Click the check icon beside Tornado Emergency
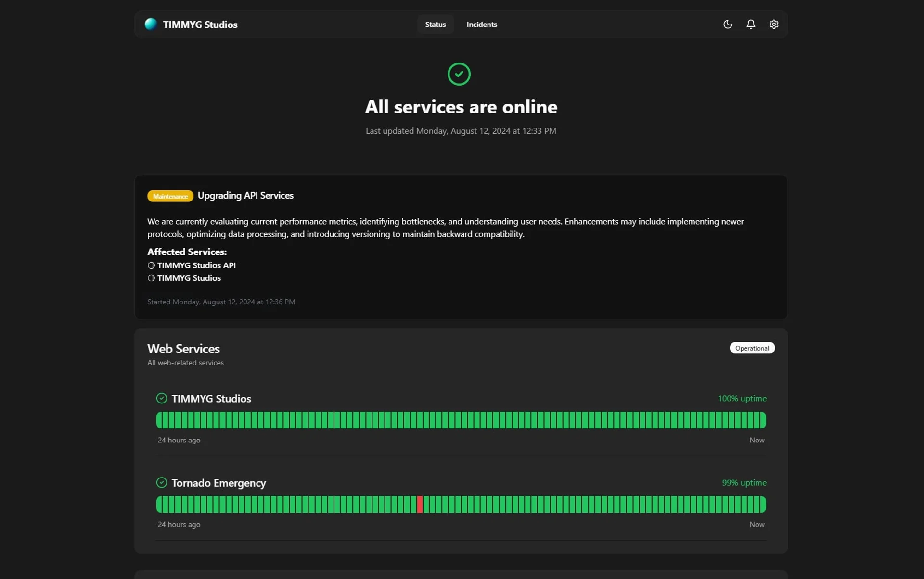The width and height of the screenshot is (924, 579). tap(161, 482)
